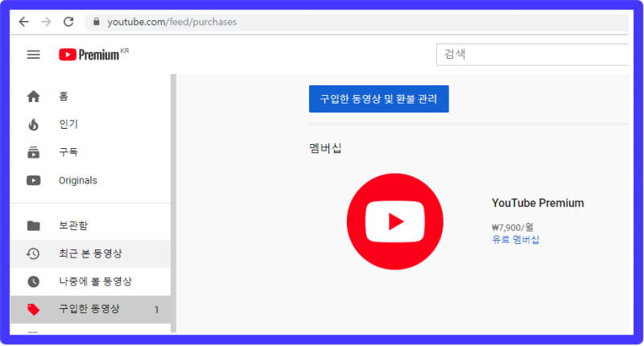Click the browser forward arrow
The image size is (644, 346).
pyautogui.click(x=47, y=22)
